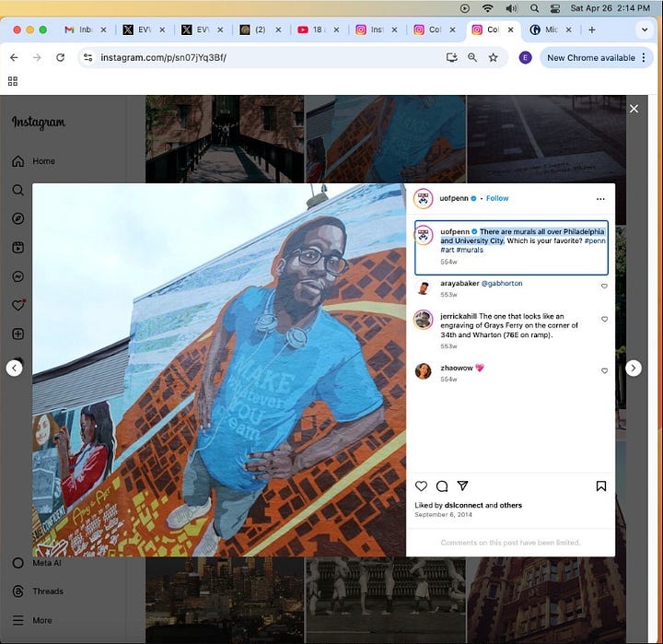Open @gabhorton mention link

(502, 283)
